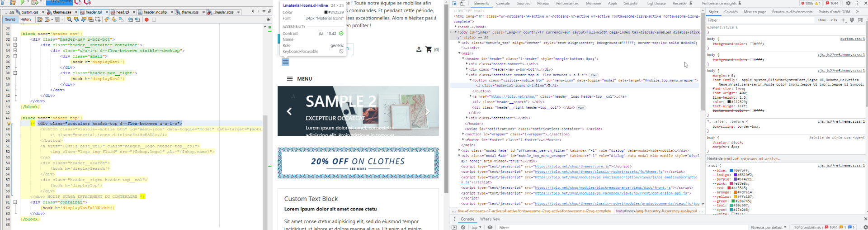Toggle the :hov element state panel
Screen dimensions: 868x230
[x=822, y=20]
